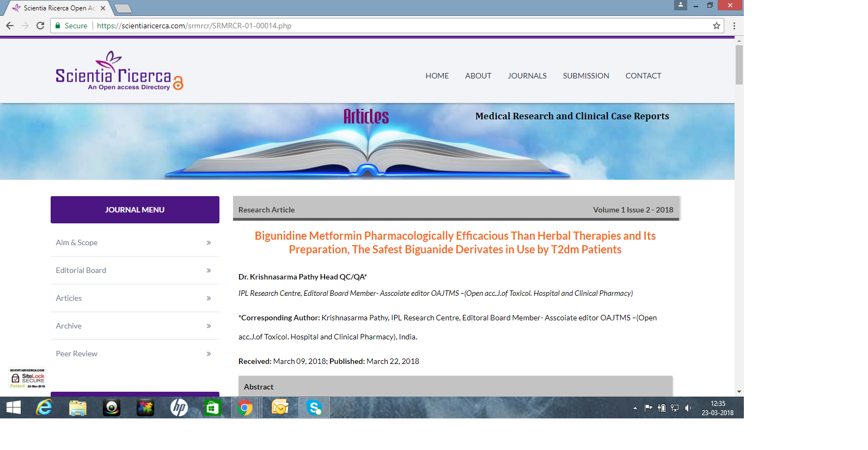Expand the Aim & Scope chevron
This screenshot has height=450, width=868.
tap(209, 243)
